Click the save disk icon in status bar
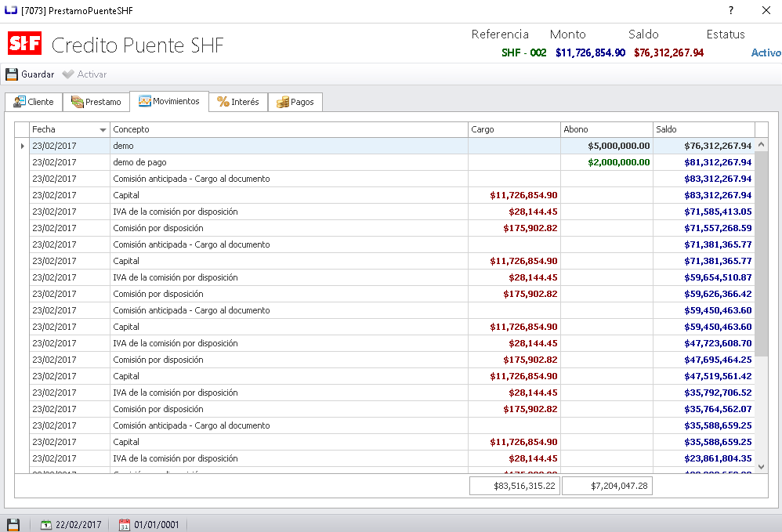The image size is (782, 532). pyautogui.click(x=13, y=524)
